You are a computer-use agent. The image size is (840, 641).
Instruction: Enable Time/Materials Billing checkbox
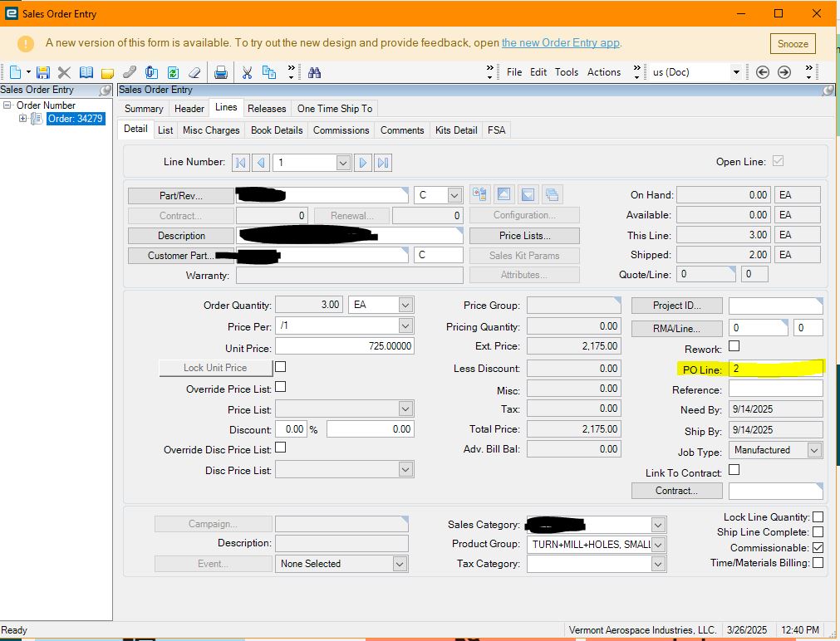point(818,562)
